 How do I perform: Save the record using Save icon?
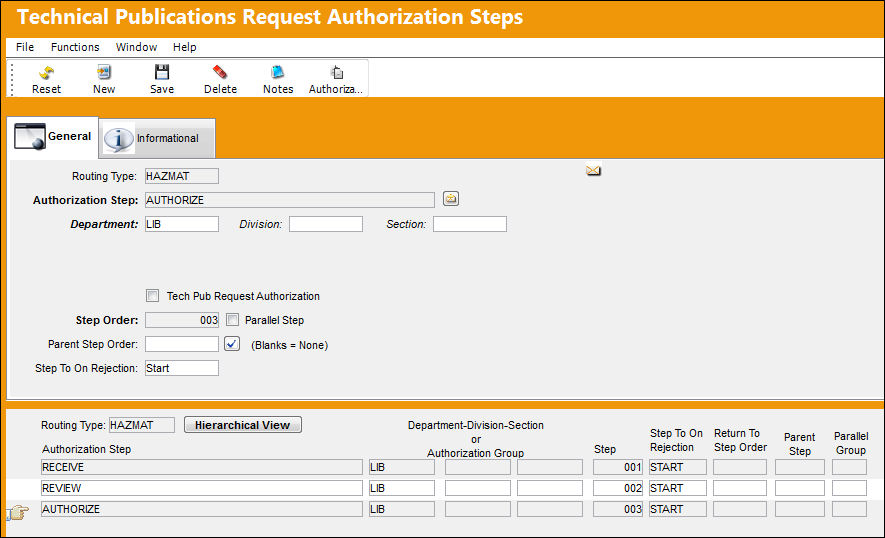tap(162, 72)
